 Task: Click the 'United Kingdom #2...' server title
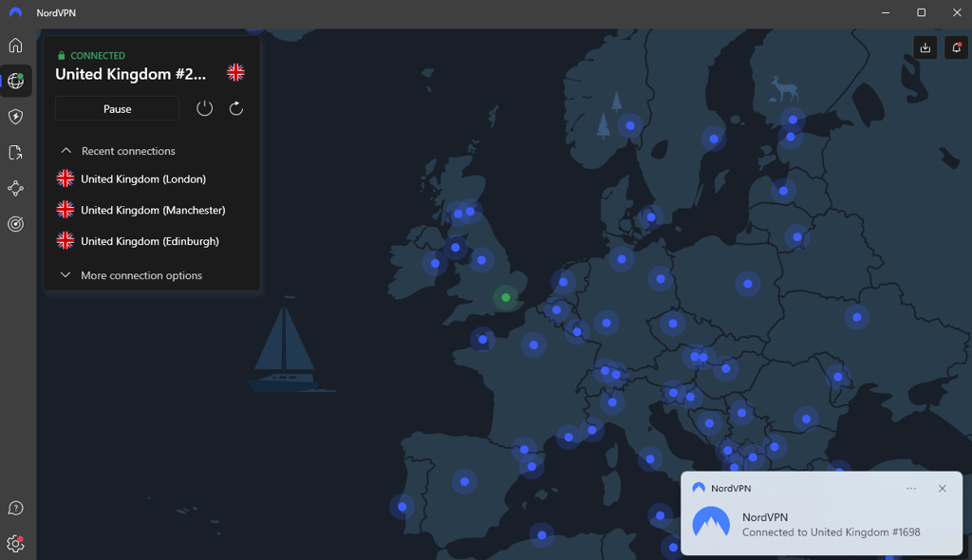click(130, 74)
